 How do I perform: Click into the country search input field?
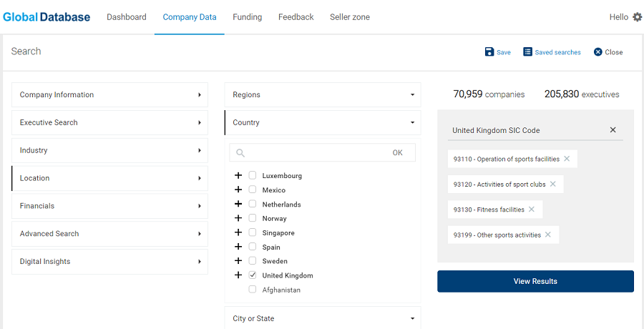click(x=316, y=153)
